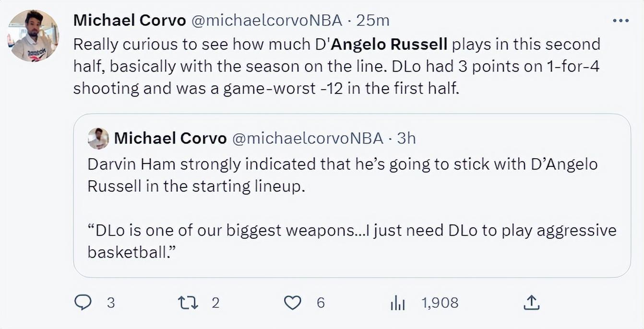Click @michaelcorvoNBA handle in the quoted tweet
Viewport: 644px width, 329px height.
308,139
